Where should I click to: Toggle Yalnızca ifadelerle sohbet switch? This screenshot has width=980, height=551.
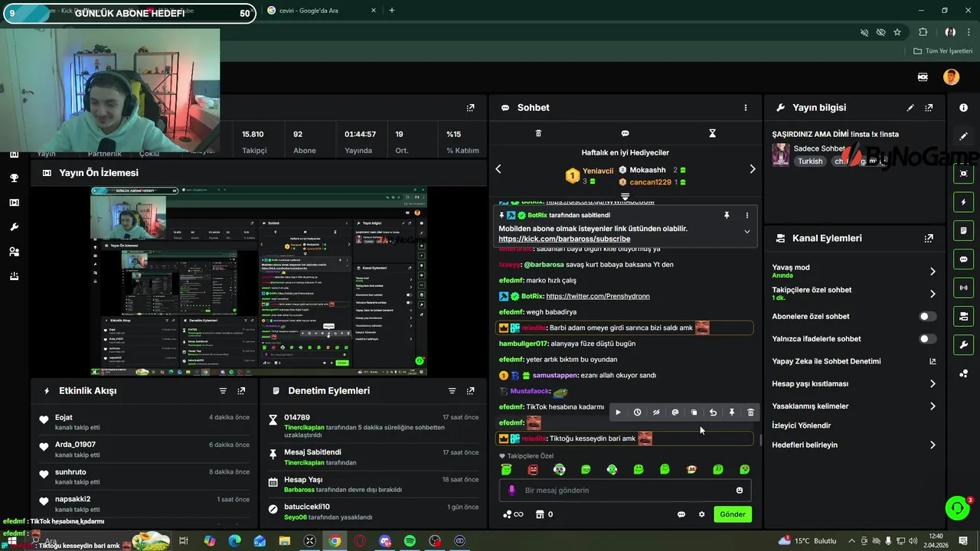click(927, 338)
